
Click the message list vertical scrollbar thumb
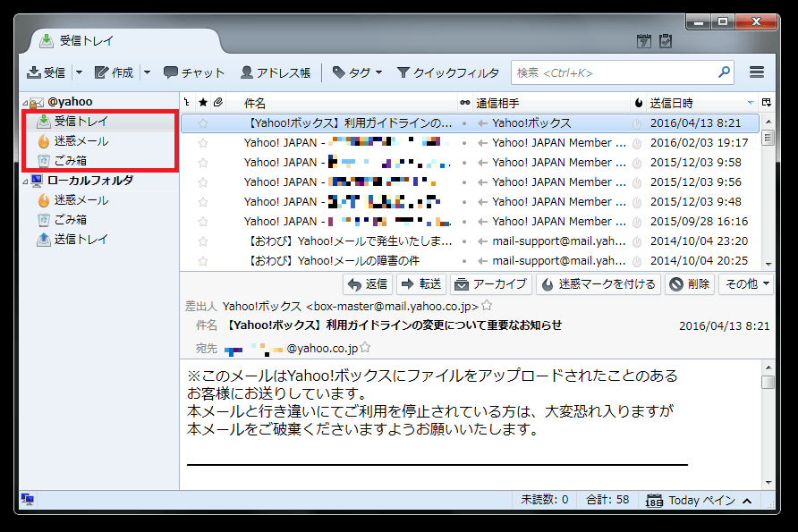click(767, 138)
